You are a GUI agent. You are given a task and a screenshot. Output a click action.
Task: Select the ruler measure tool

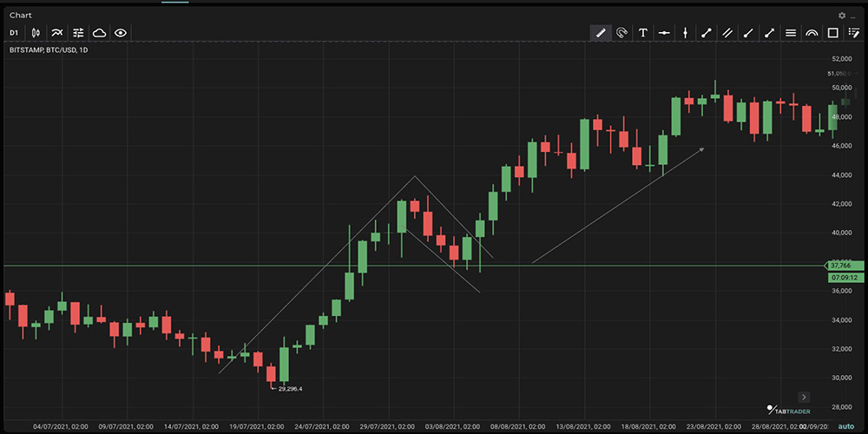(x=600, y=33)
